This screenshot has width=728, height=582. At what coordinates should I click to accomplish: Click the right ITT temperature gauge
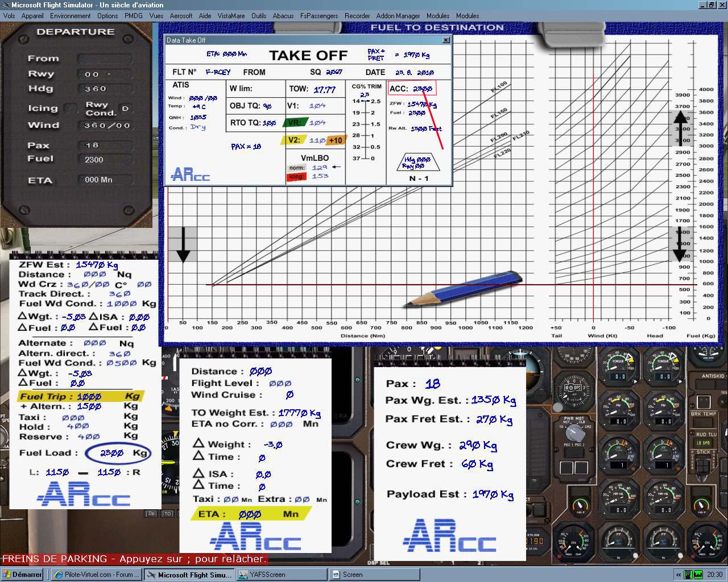pyautogui.click(x=663, y=453)
